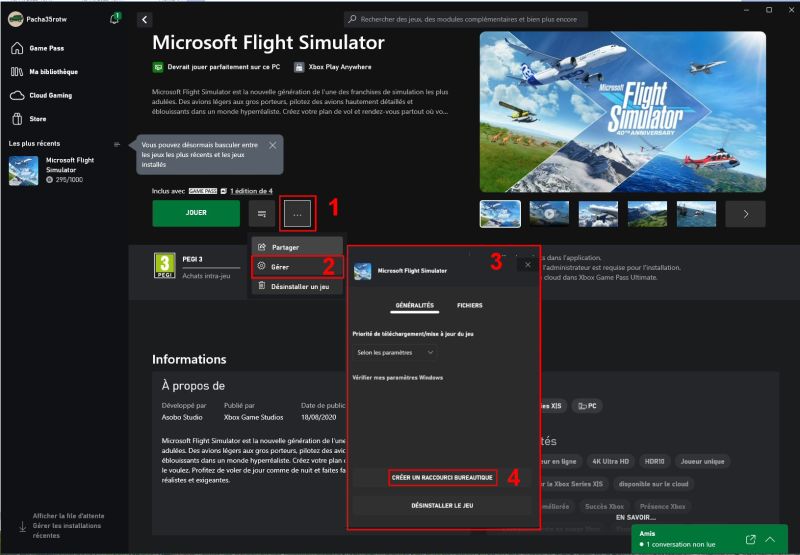The height and width of the screenshot is (555, 800).
Task: Play the video thumbnail in the gallery
Action: (549, 214)
